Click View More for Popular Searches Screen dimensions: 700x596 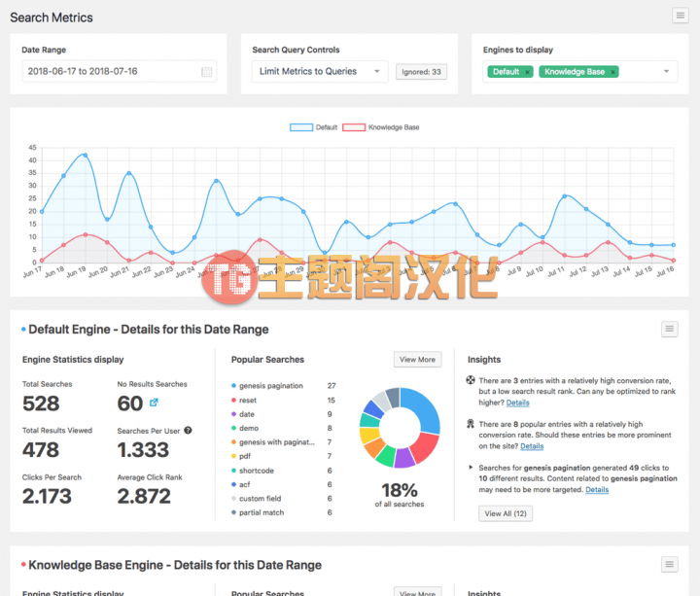point(417,360)
